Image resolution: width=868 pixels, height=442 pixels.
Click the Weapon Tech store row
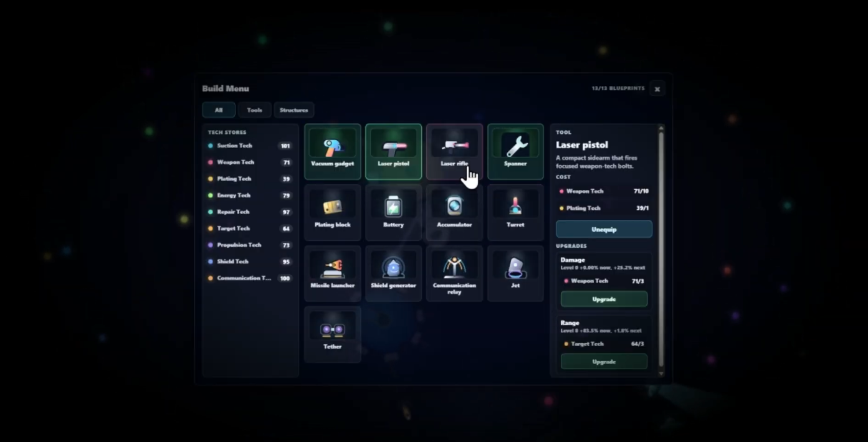tap(250, 162)
